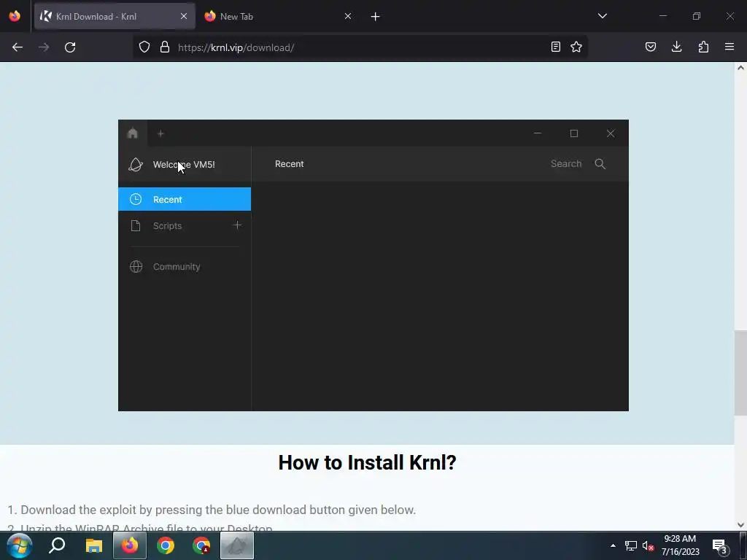Launch Google Chrome from the taskbar
This screenshot has height=560, width=747.
[166, 545]
